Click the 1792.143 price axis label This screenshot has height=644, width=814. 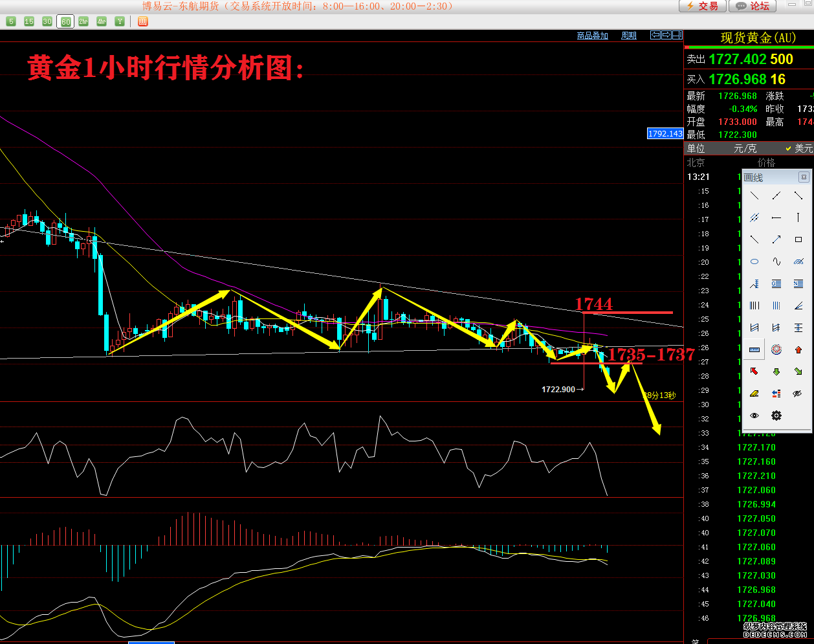(x=665, y=133)
